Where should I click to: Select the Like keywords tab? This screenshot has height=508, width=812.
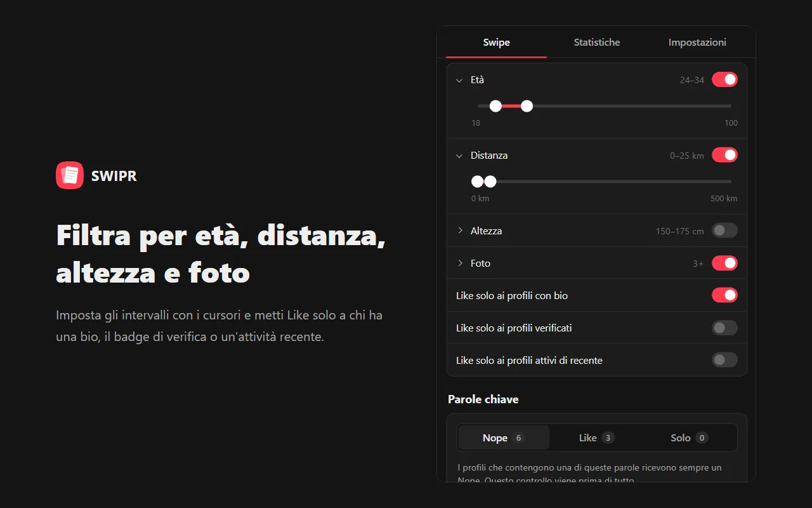[597, 438]
